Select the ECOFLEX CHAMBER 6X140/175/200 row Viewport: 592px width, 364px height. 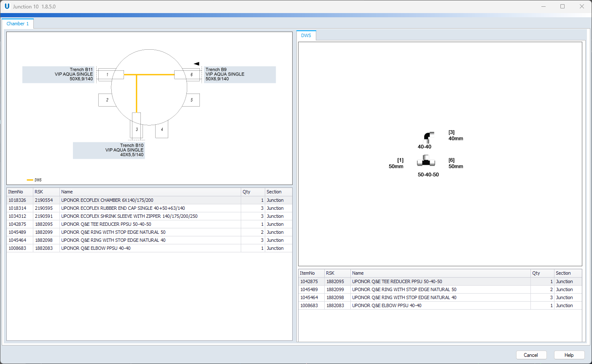pos(149,200)
